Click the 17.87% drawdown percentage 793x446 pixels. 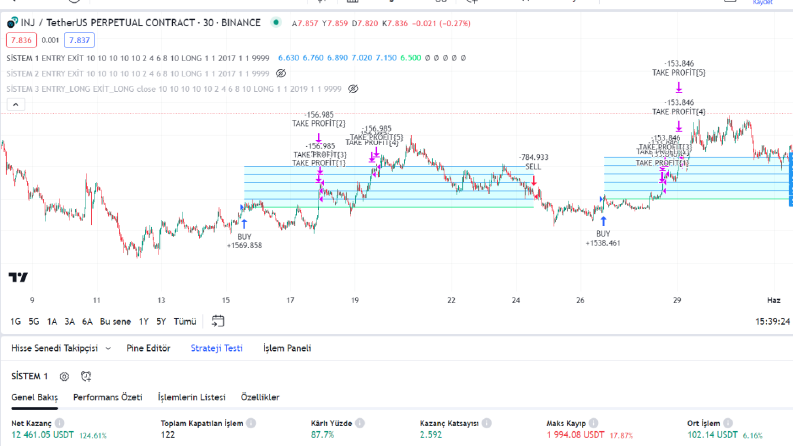[621, 435]
